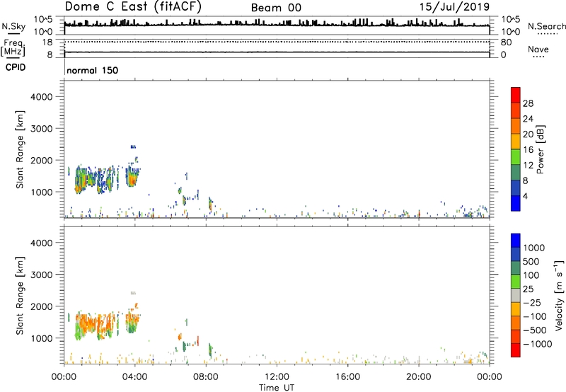The width and height of the screenshot is (566, 392).
Task: Click the '18' frequency axis value
Action: (x=47, y=42)
